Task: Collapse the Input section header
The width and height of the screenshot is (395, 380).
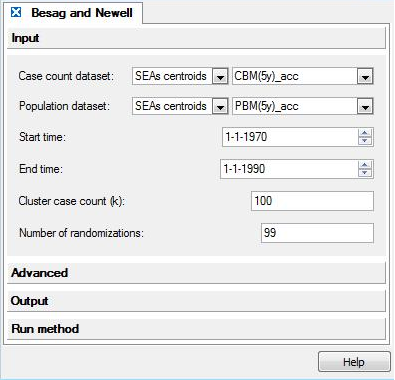Action: click(196, 38)
